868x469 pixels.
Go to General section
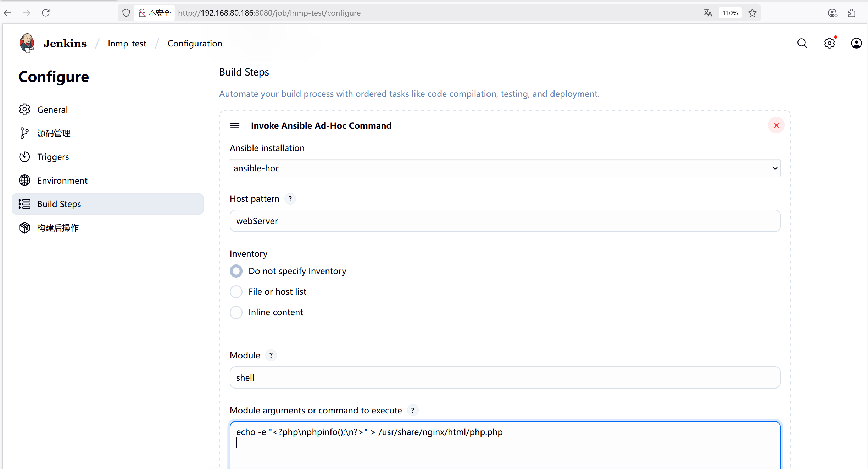pos(108,110)
